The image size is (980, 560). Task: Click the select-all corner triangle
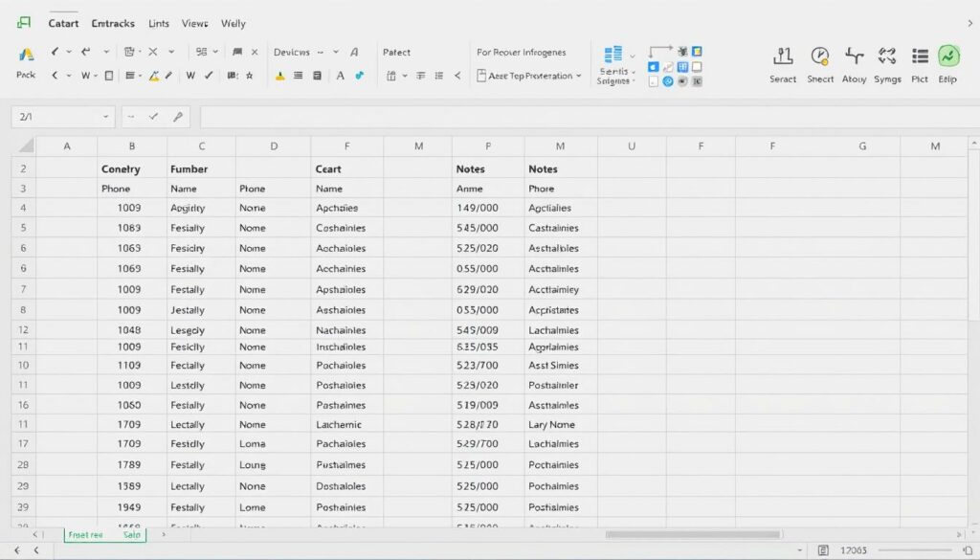[26, 146]
